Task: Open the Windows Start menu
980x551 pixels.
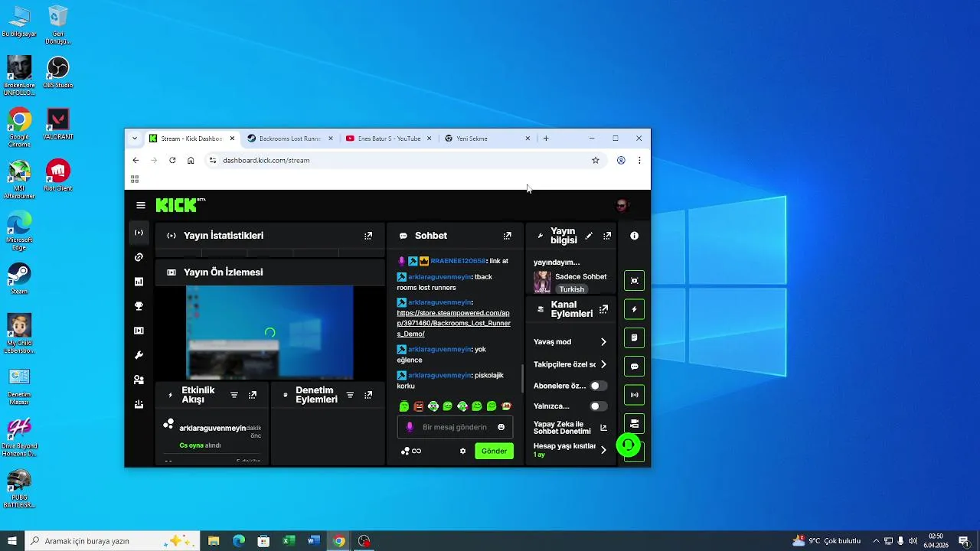Action: pyautogui.click(x=12, y=541)
